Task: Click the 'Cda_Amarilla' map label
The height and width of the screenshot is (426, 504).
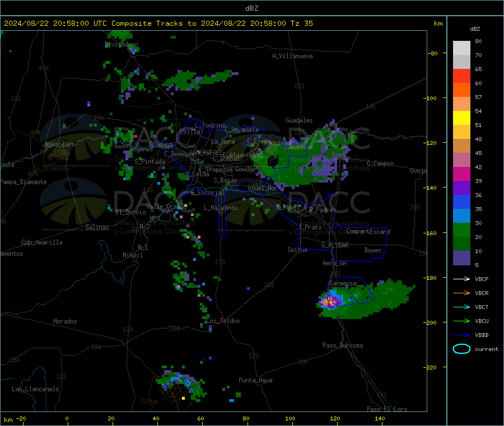Action: [x=42, y=242]
